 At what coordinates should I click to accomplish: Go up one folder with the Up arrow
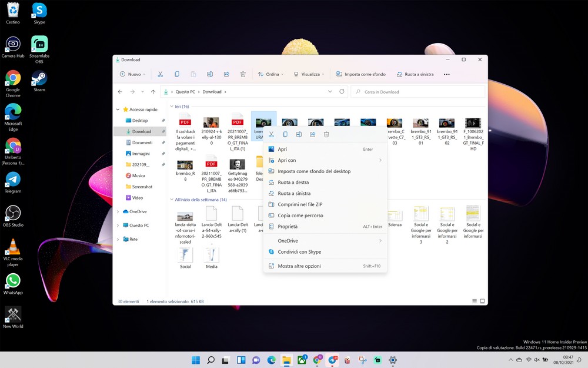[153, 92]
